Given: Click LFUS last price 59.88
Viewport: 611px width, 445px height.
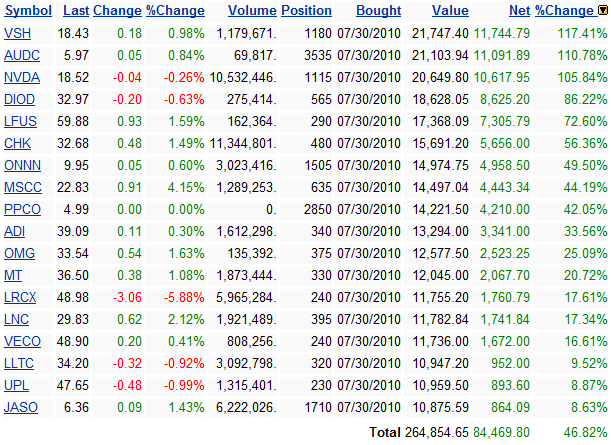Looking at the screenshot, I should [73, 122].
